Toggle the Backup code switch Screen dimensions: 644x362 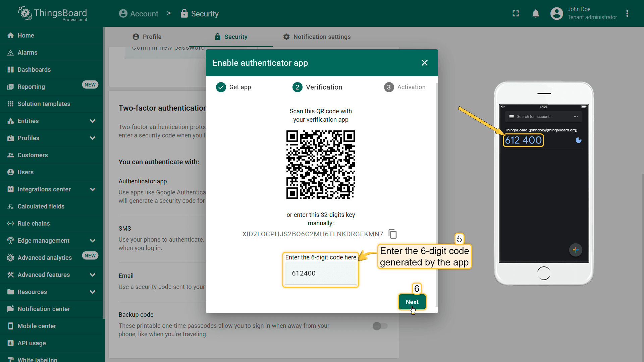click(380, 326)
